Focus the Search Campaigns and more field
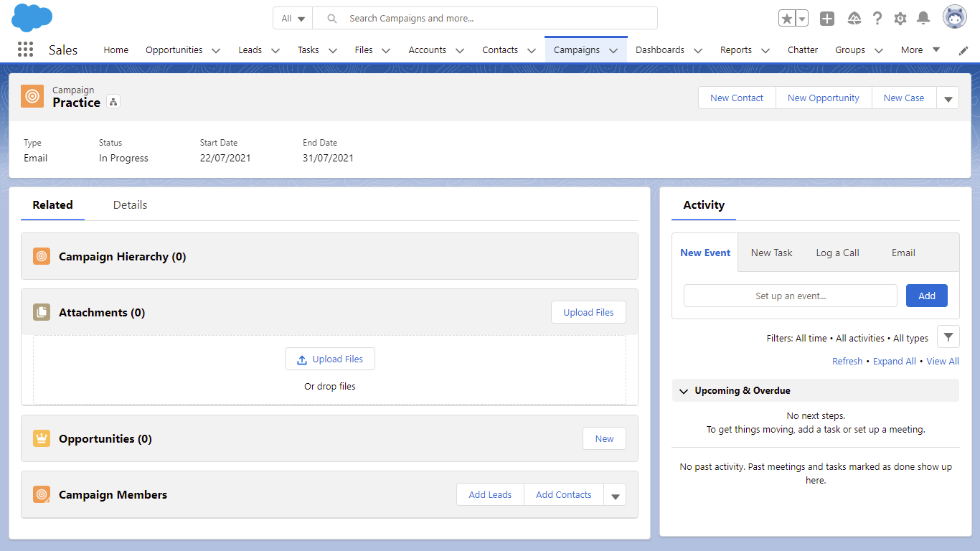Viewport: 980px width, 551px height. (x=485, y=19)
